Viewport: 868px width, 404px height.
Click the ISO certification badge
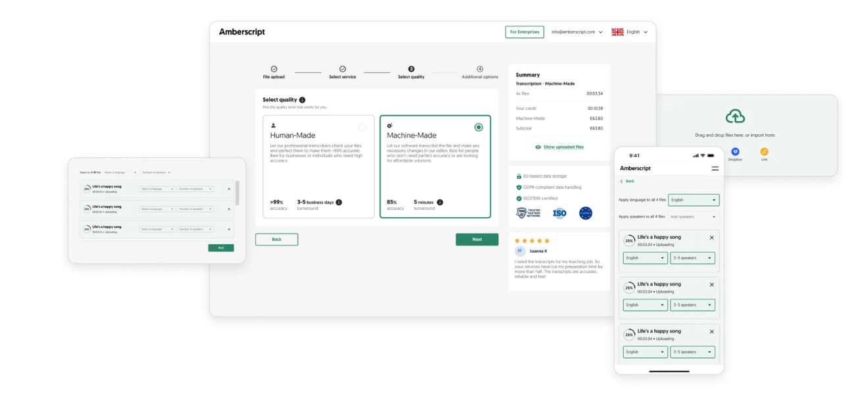(559, 213)
